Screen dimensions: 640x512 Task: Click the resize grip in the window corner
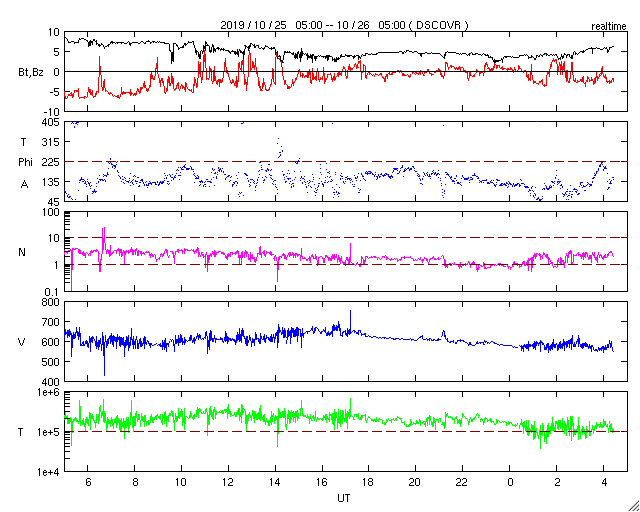coord(633,505)
